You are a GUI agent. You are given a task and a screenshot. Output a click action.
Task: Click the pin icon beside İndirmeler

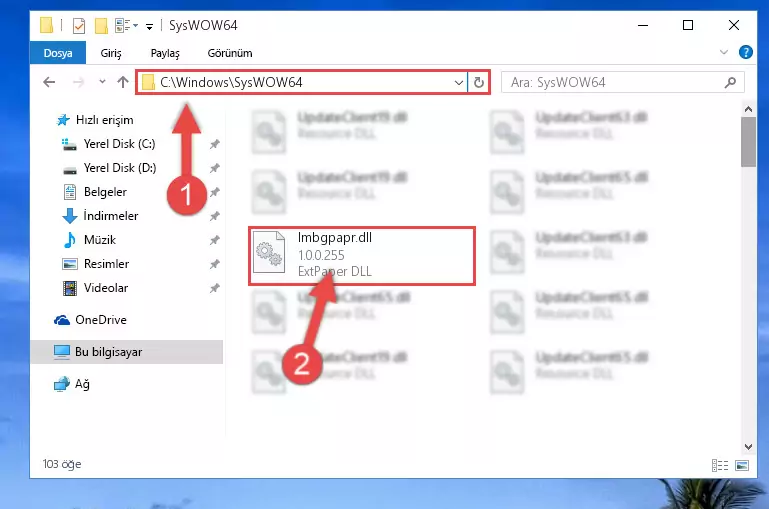click(x=214, y=216)
